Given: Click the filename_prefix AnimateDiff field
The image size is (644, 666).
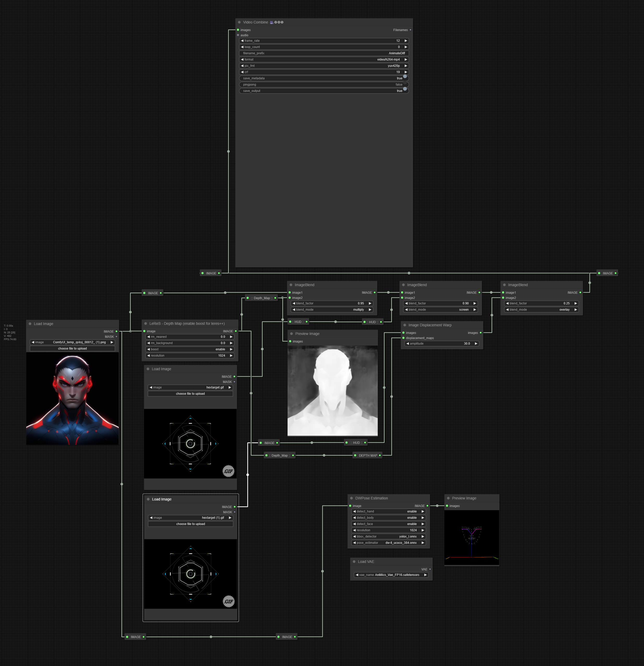Looking at the screenshot, I should click(324, 53).
